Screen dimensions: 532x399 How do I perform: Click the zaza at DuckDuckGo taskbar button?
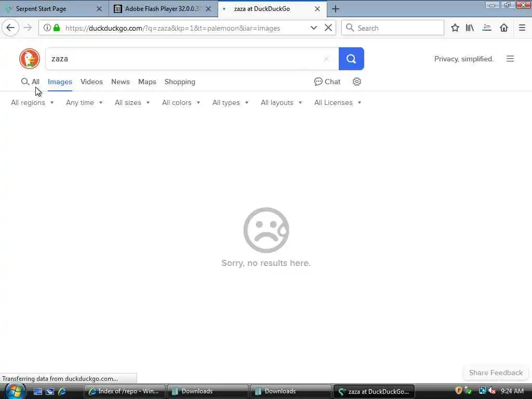tap(374, 391)
